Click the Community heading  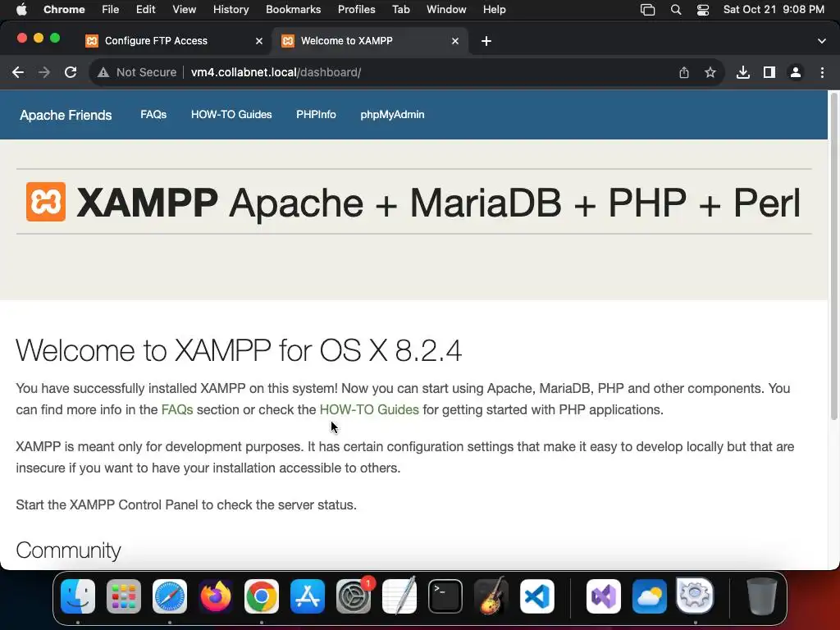69,550
